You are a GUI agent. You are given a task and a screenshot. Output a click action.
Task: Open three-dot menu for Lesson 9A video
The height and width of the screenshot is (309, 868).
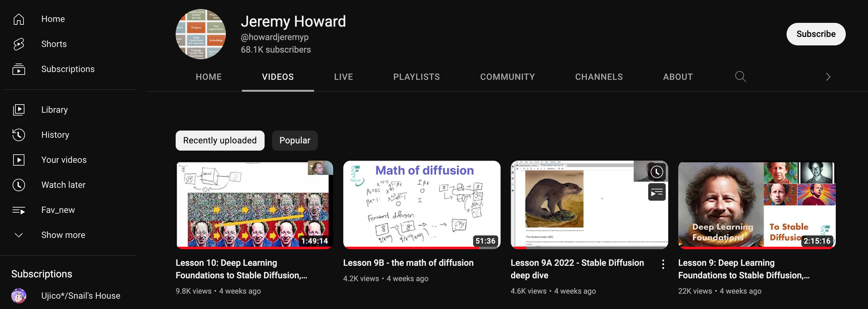[x=663, y=264]
